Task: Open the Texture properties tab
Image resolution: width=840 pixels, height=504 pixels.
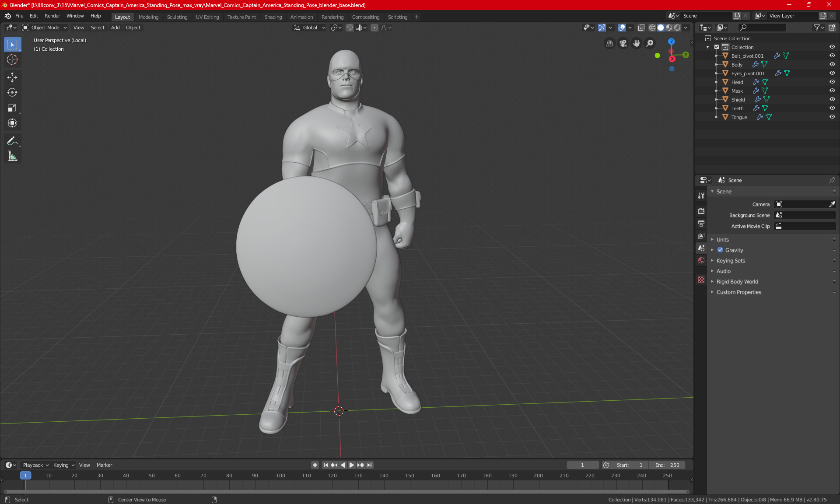Action: [x=701, y=280]
